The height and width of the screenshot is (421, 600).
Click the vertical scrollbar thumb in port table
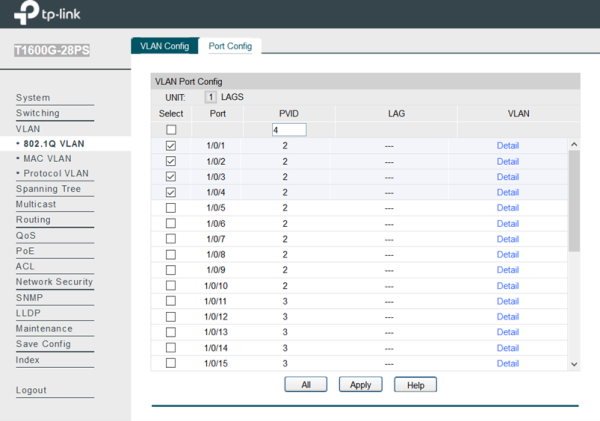(573, 200)
